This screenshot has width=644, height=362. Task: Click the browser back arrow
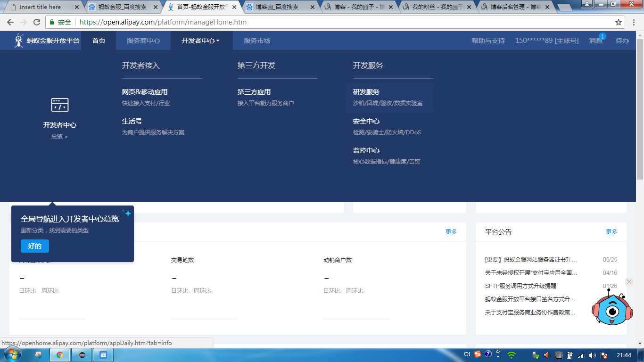pos(10,22)
